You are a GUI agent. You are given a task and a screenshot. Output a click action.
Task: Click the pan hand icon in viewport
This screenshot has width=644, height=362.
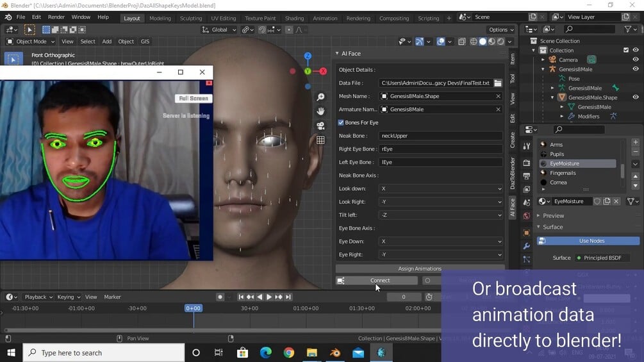[320, 111]
